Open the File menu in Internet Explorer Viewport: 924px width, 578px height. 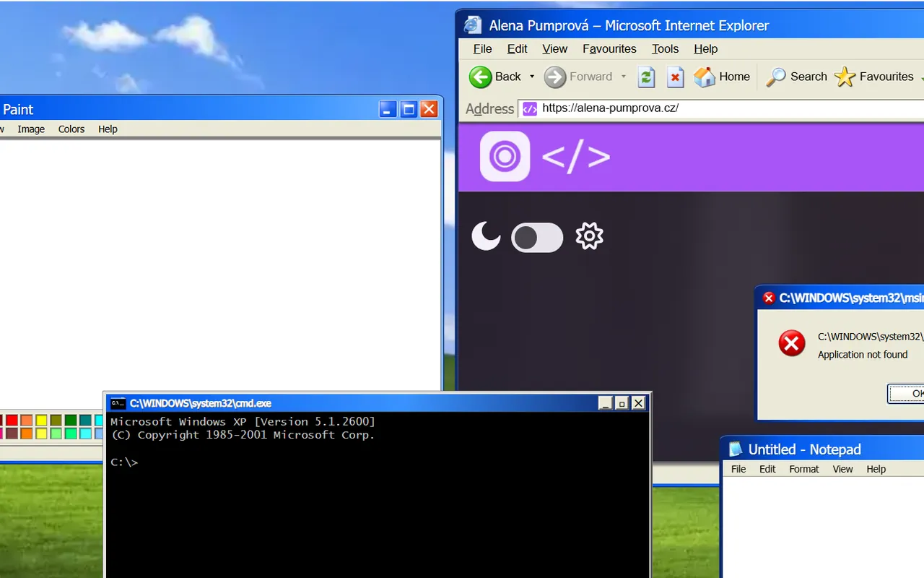[482, 48]
